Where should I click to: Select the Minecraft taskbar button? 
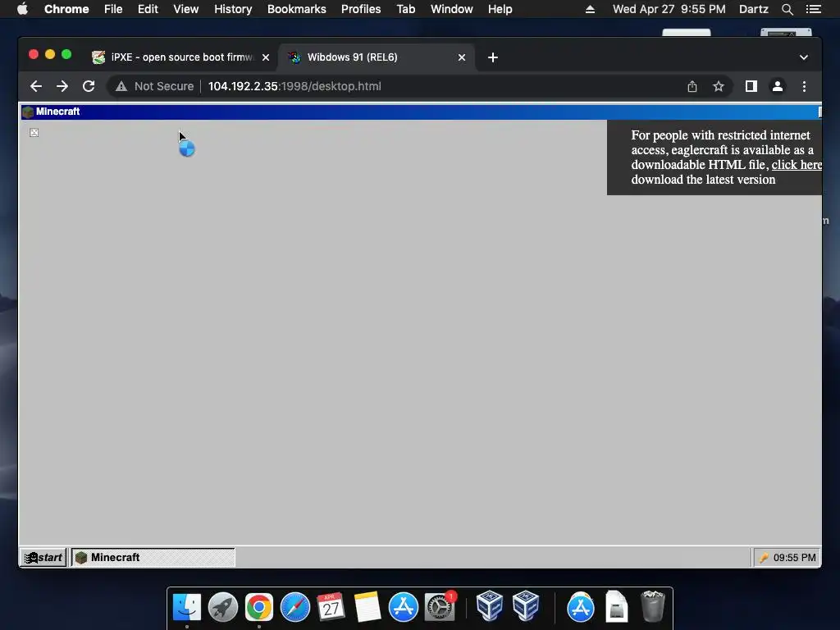[x=153, y=557]
